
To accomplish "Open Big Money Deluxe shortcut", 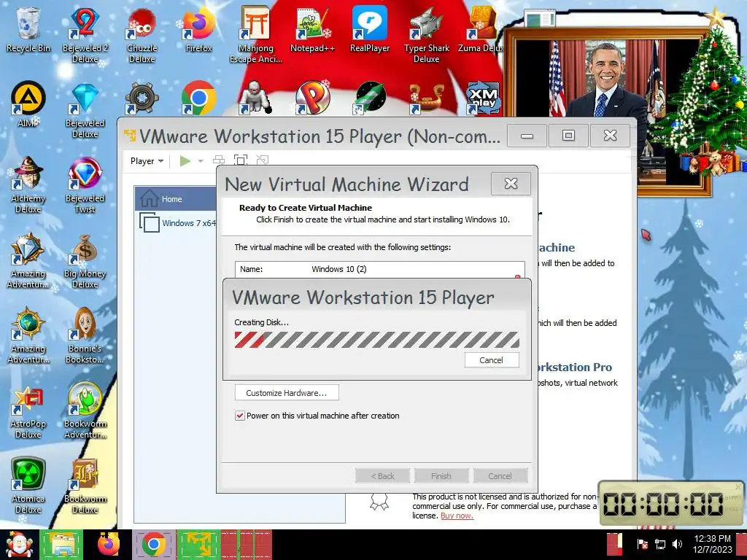I will click(85, 261).
